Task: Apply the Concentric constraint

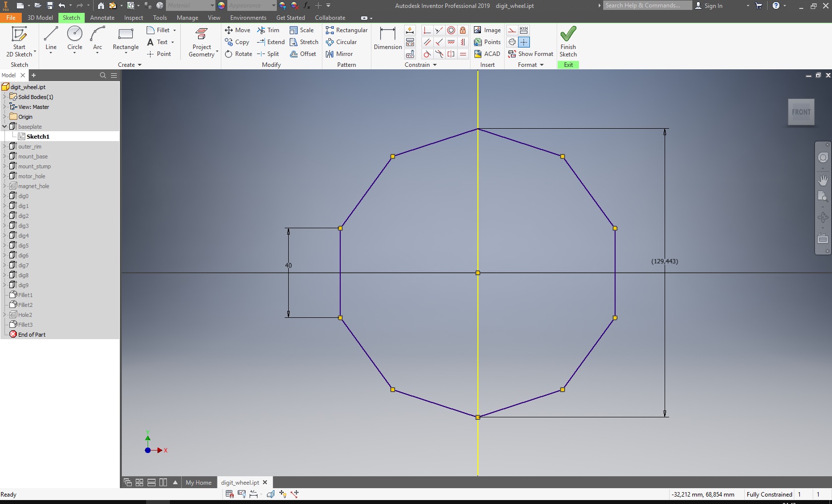Action: (x=451, y=30)
